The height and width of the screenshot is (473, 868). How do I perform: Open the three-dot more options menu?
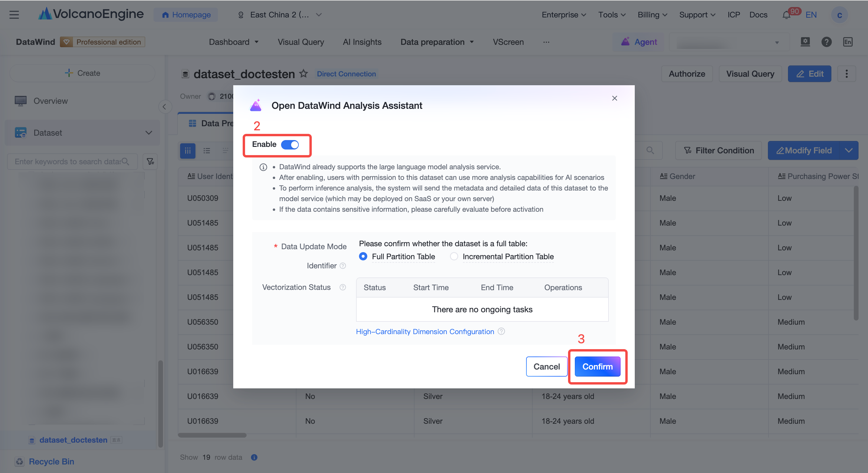tap(846, 74)
